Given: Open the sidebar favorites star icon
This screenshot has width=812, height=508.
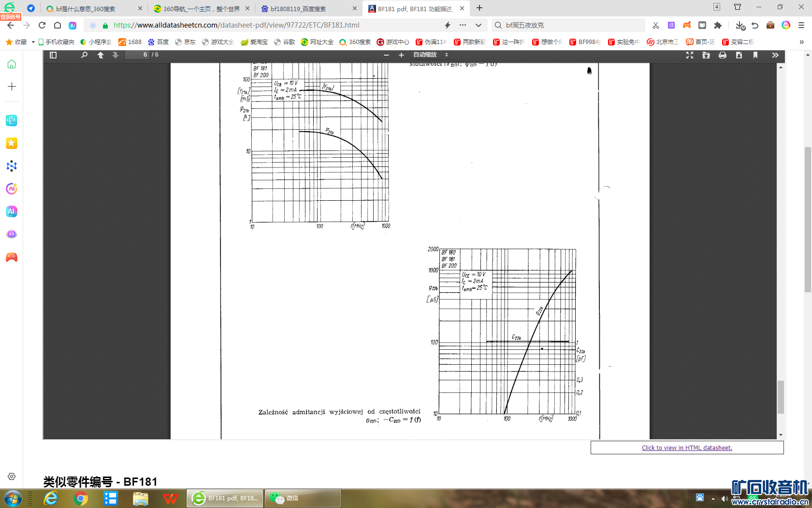Looking at the screenshot, I should [x=12, y=143].
